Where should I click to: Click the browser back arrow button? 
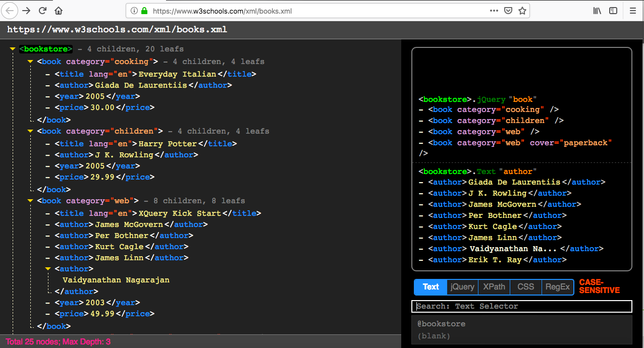point(10,11)
